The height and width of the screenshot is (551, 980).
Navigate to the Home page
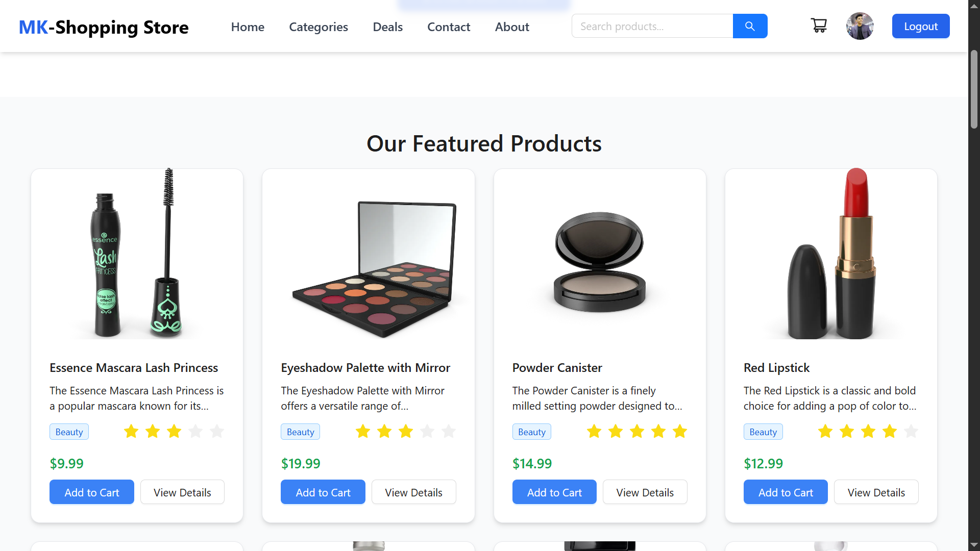(x=248, y=27)
